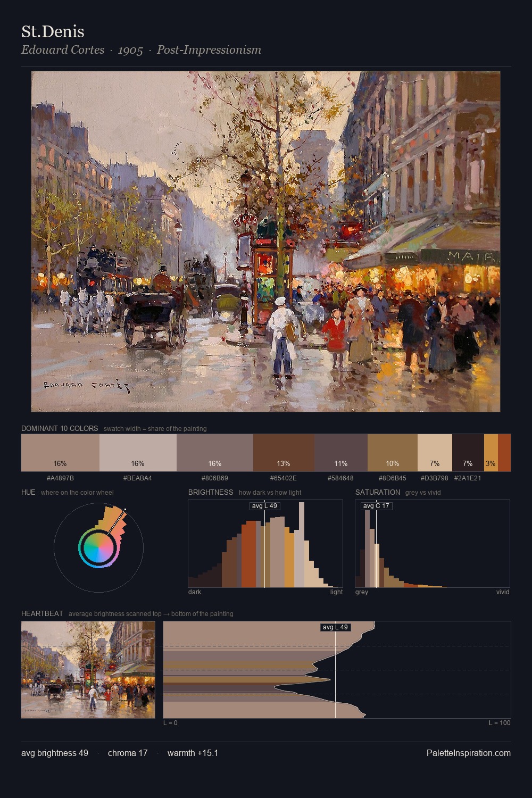
Task: Click the 'avg L 49' brightness histogram label
Action: click(264, 506)
